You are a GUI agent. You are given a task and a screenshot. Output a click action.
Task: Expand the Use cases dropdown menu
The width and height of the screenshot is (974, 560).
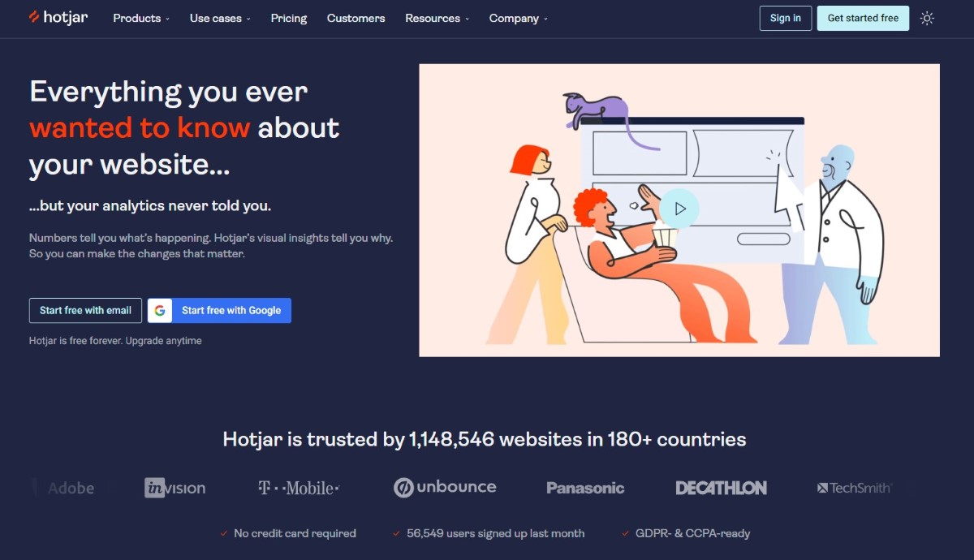(x=220, y=18)
